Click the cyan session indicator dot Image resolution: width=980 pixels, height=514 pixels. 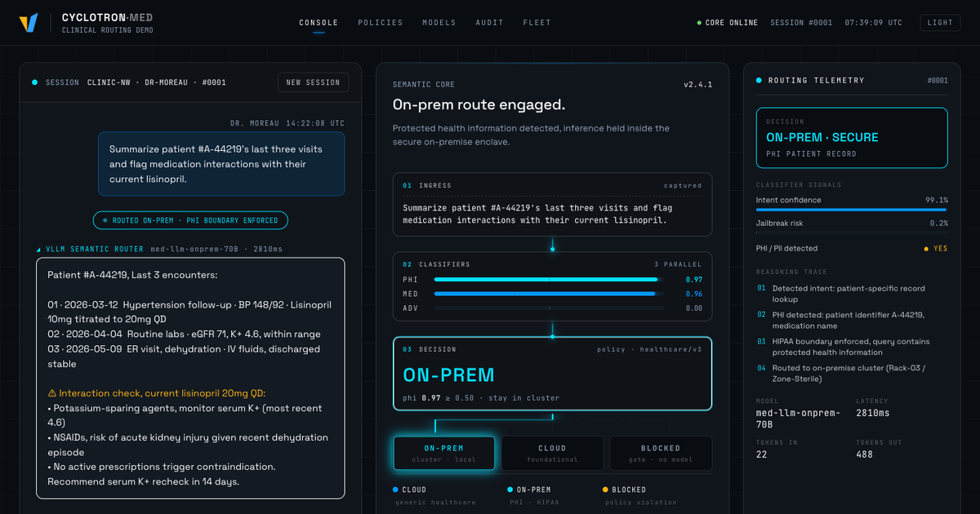coord(34,82)
